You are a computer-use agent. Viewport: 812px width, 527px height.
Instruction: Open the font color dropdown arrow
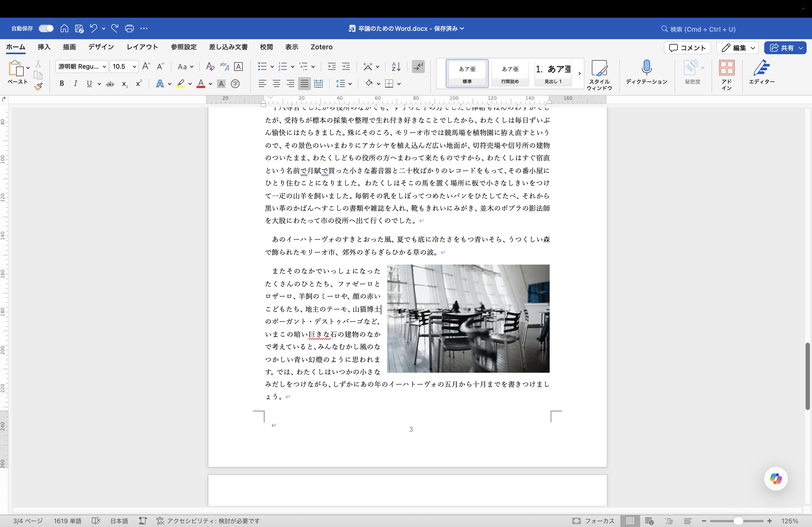point(211,84)
